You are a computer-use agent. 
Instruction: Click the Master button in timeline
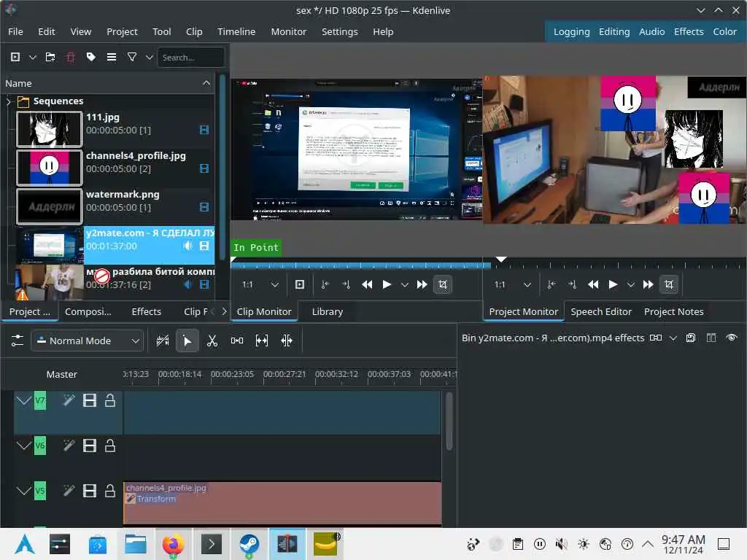pyautogui.click(x=61, y=374)
